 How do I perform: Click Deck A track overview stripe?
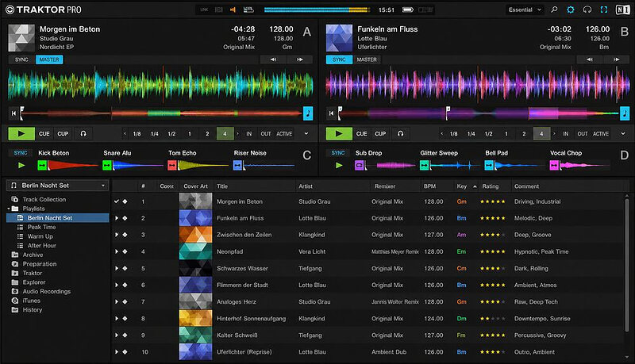point(161,113)
